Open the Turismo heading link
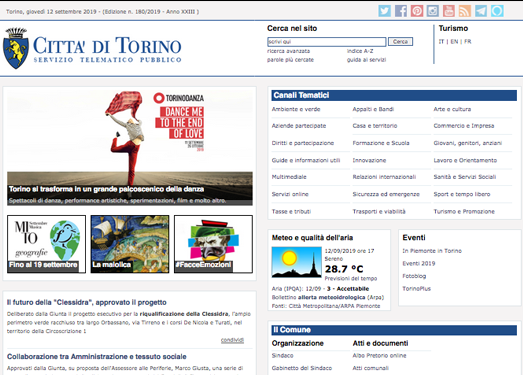The width and height of the screenshot is (523, 375). click(453, 28)
